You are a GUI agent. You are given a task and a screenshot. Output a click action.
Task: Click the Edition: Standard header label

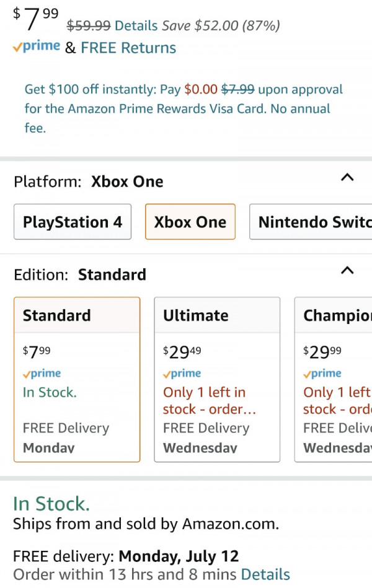click(80, 275)
